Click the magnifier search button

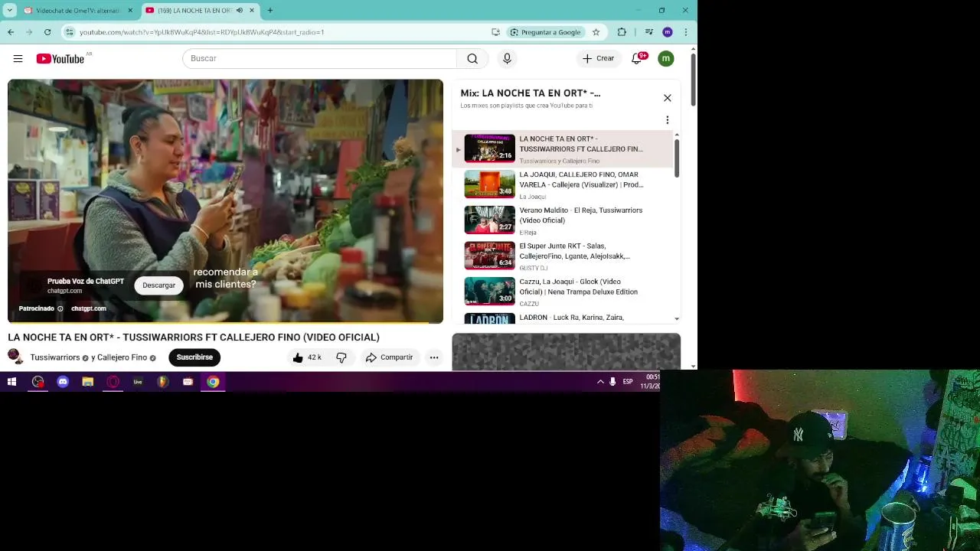coord(472,58)
